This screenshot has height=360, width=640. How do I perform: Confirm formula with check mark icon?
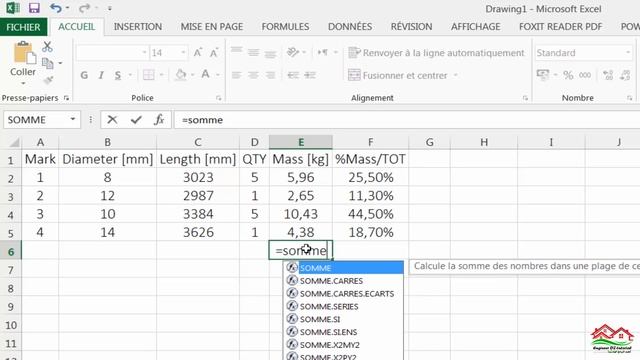136,120
